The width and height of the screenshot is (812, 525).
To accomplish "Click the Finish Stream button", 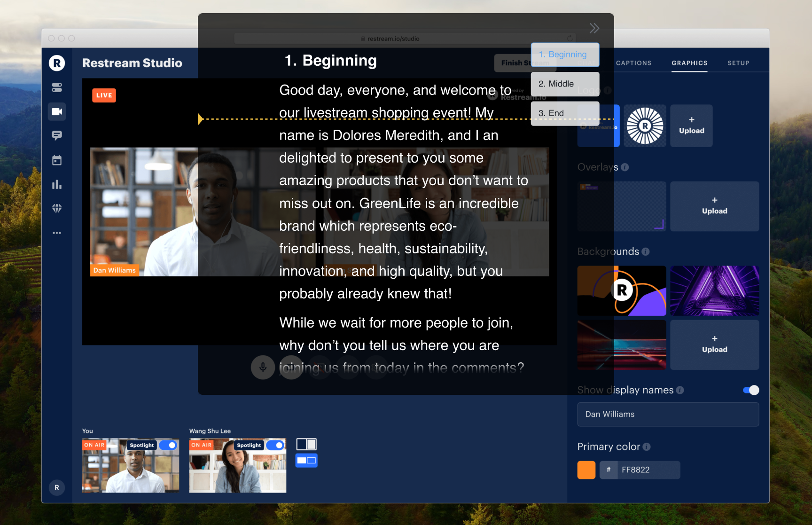I will (525, 63).
